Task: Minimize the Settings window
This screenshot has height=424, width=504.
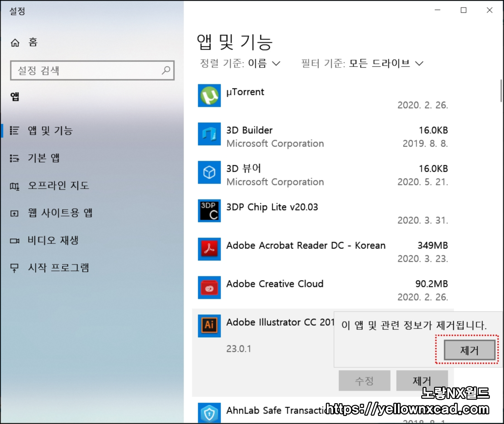Action: pyautogui.click(x=438, y=10)
